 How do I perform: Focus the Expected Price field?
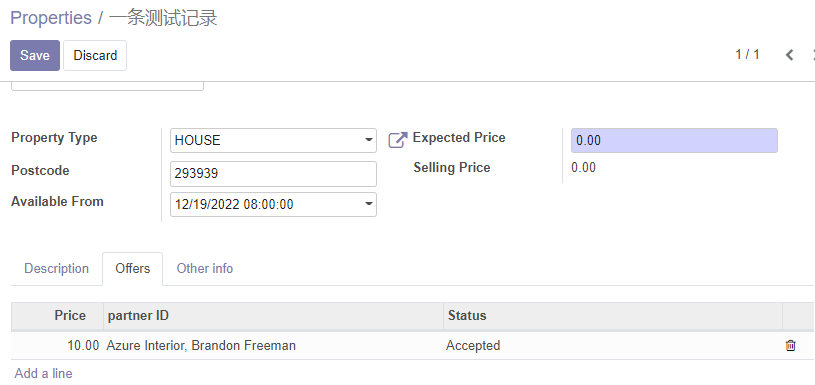[674, 140]
